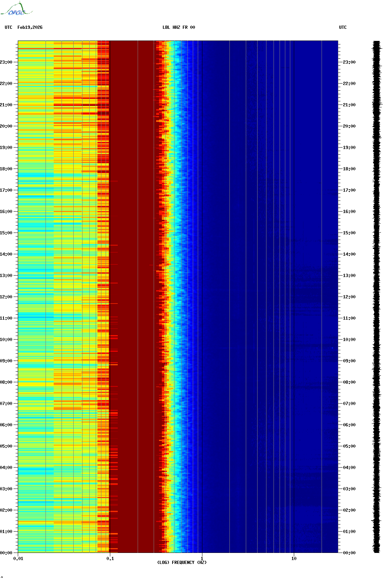Image resolution: width=392 pixels, height=581 pixels.
Task: Click the station title LBL HHZ FR 00
Action: [179, 27]
